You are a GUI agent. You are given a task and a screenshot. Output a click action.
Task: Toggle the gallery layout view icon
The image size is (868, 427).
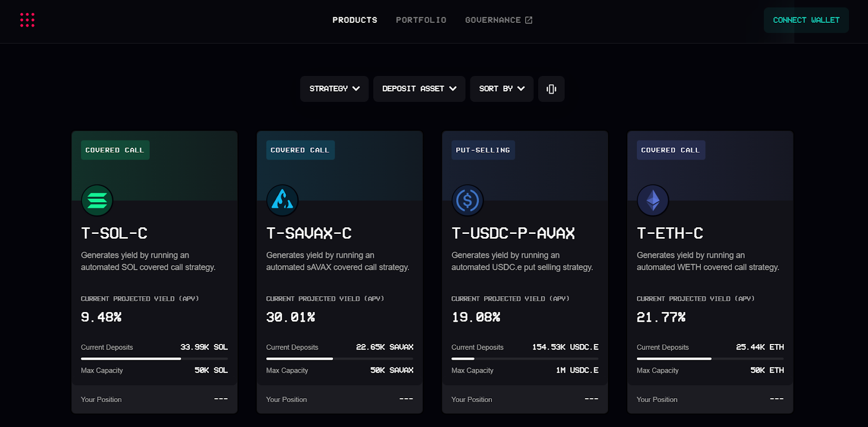[551, 89]
